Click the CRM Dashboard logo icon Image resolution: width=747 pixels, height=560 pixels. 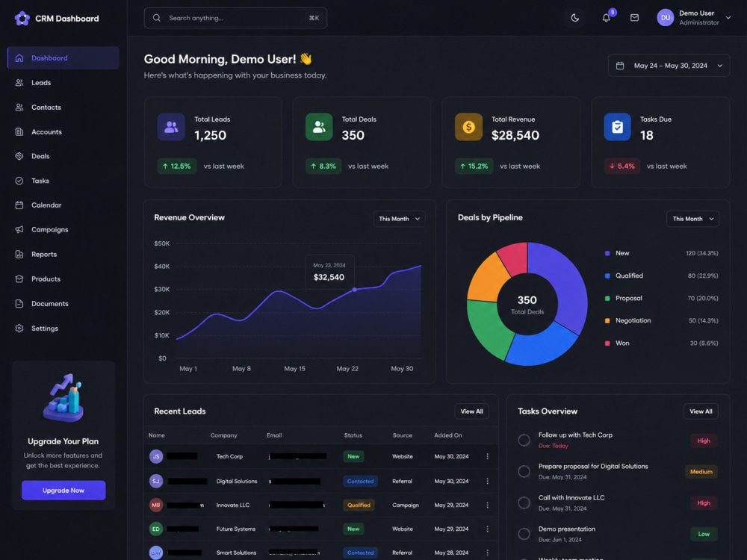pos(22,19)
